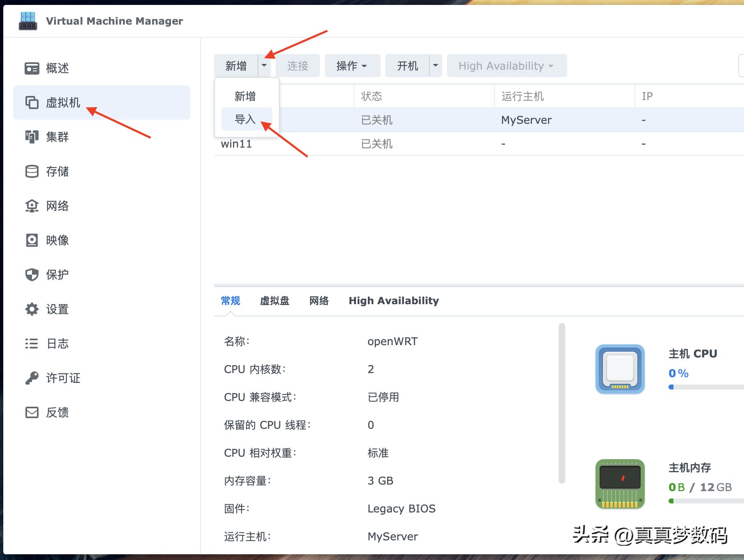This screenshot has width=744, height=560.
Task: Go to the 映像 sidebar label
Action: tap(57, 240)
